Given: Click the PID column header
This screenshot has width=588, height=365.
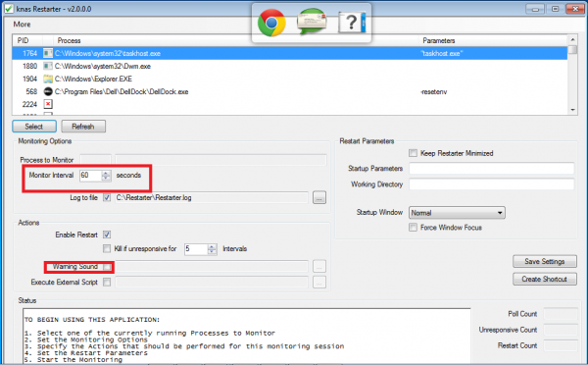Looking at the screenshot, I should [23, 40].
